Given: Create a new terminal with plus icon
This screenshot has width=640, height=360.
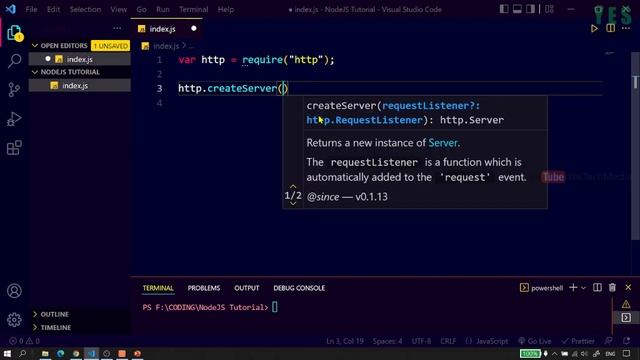Looking at the screenshot, I should (x=573, y=288).
